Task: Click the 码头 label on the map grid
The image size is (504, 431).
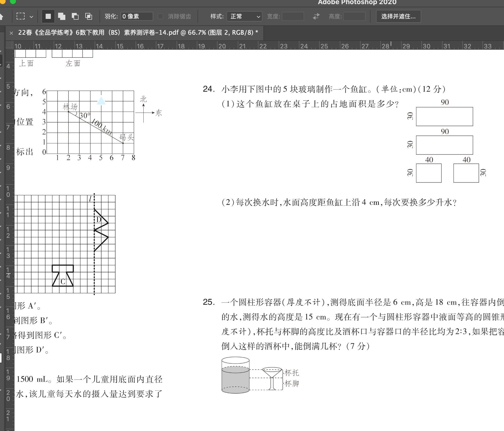Action: [x=127, y=137]
